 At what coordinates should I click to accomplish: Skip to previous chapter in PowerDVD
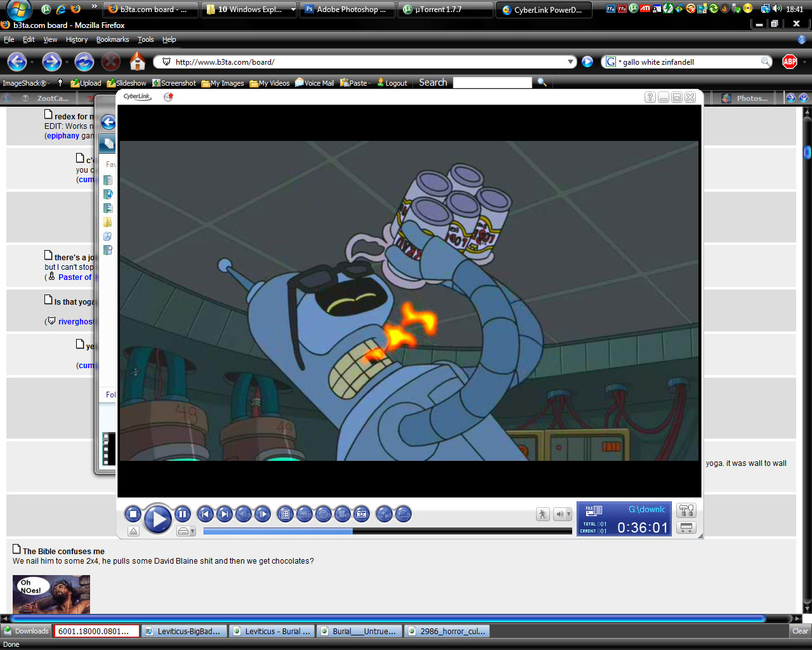[205, 514]
